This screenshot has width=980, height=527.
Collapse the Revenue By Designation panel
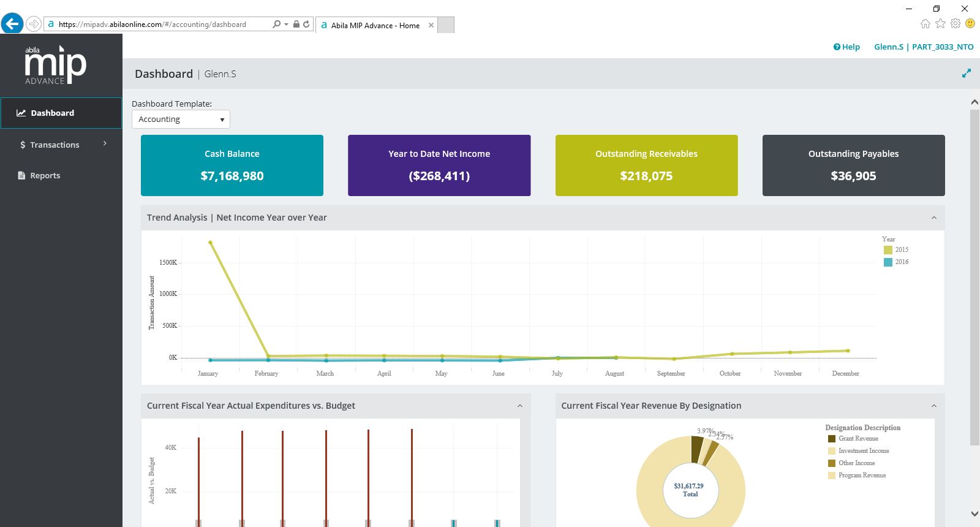click(934, 406)
